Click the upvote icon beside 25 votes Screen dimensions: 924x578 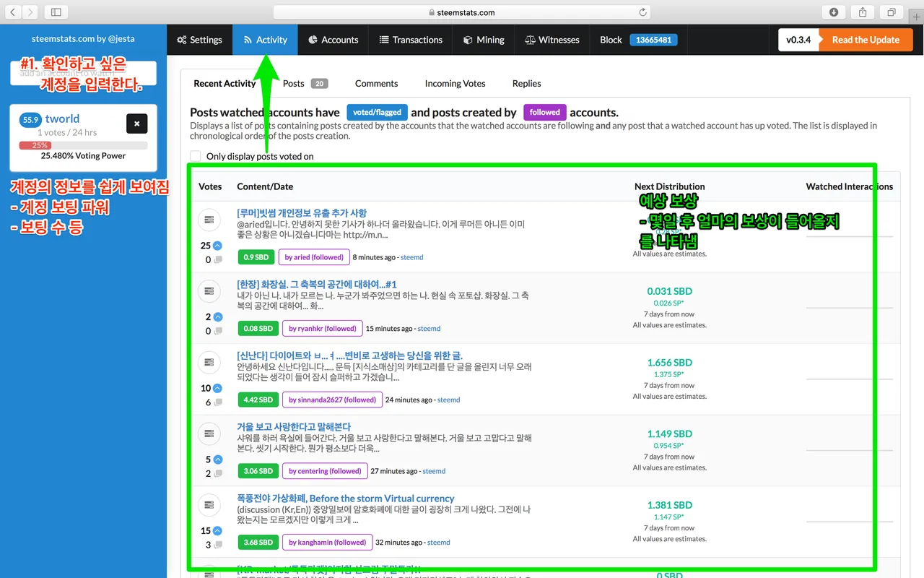click(218, 246)
